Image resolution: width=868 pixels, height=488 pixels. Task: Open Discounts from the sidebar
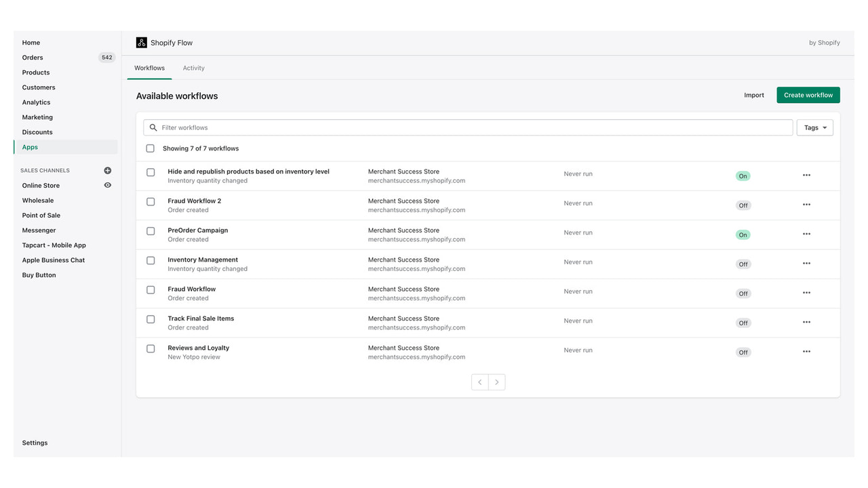(x=37, y=131)
